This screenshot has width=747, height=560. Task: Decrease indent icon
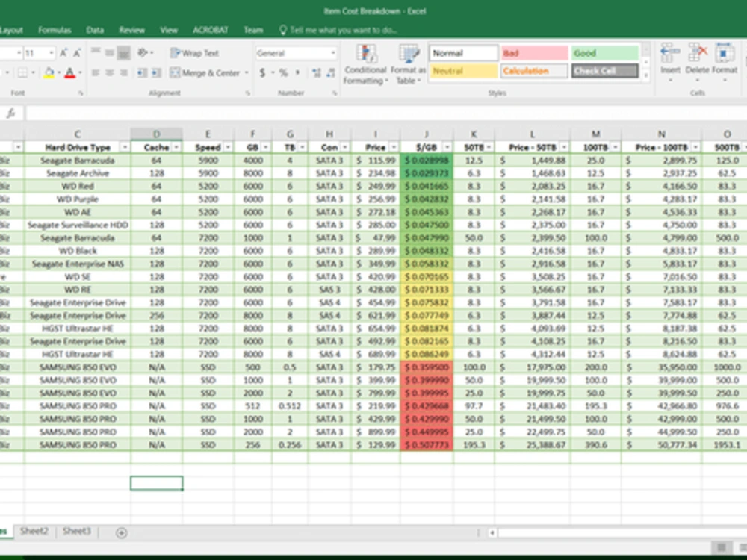pyautogui.click(x=142, y=73)
